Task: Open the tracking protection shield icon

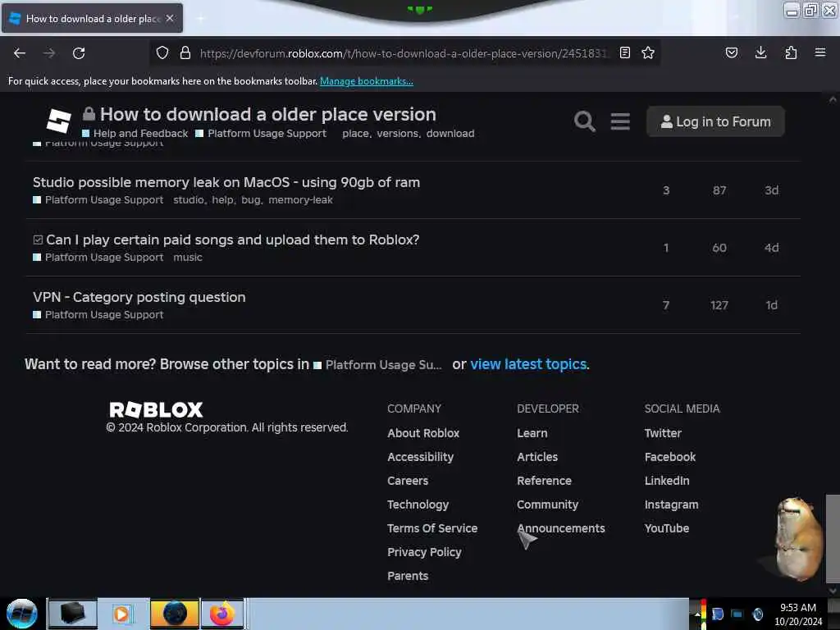Action: click(x=162, y=53)
